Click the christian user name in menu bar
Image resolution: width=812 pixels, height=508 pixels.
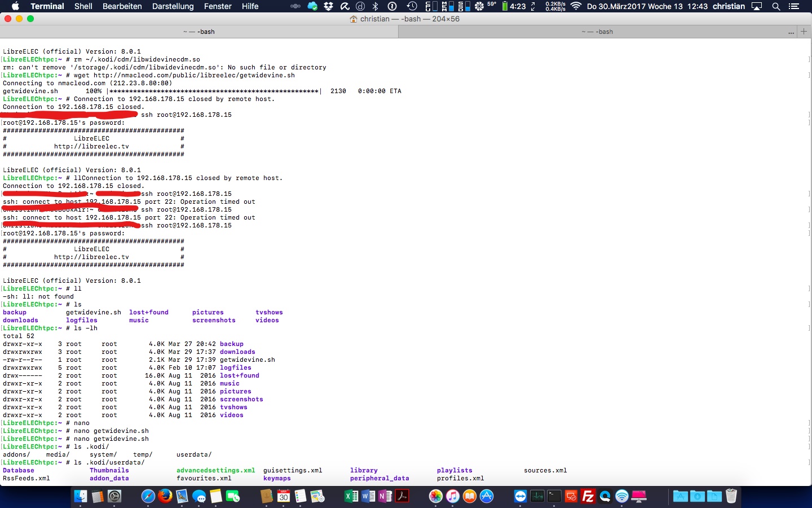(x=729, y=6)
